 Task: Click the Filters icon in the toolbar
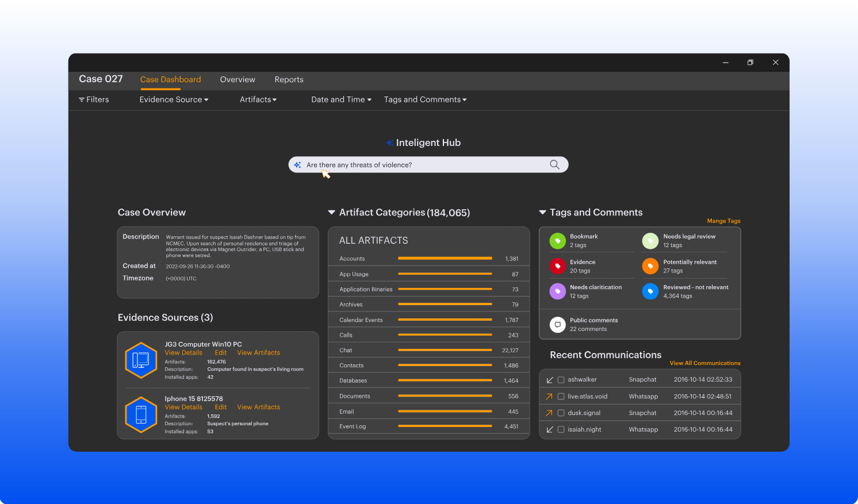82,100
